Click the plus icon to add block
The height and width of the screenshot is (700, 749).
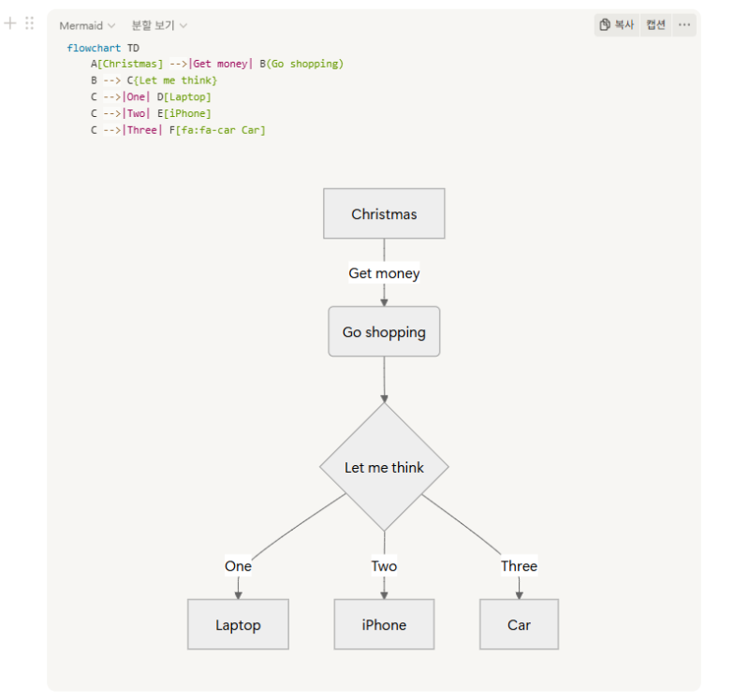[10, 23]
